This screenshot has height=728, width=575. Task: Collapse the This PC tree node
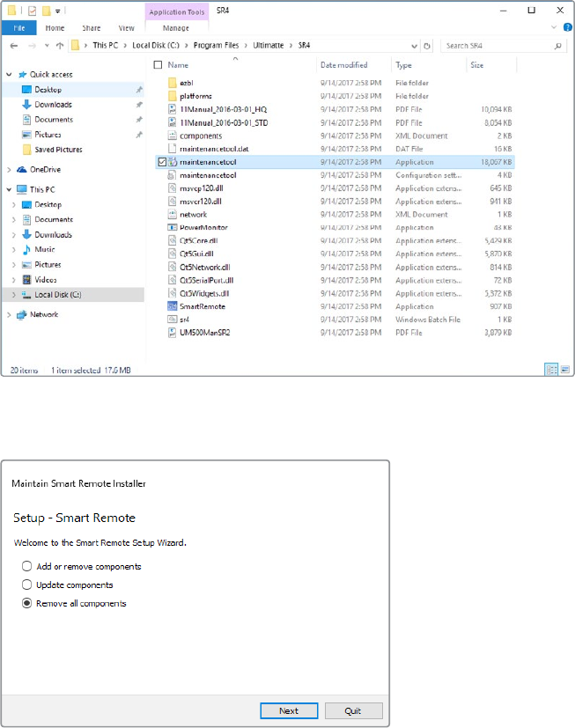point(9,189)
